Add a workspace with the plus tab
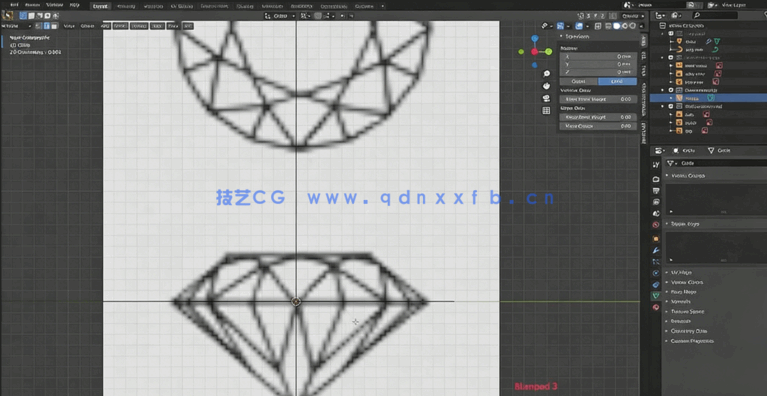 click(x=383, y=6)
